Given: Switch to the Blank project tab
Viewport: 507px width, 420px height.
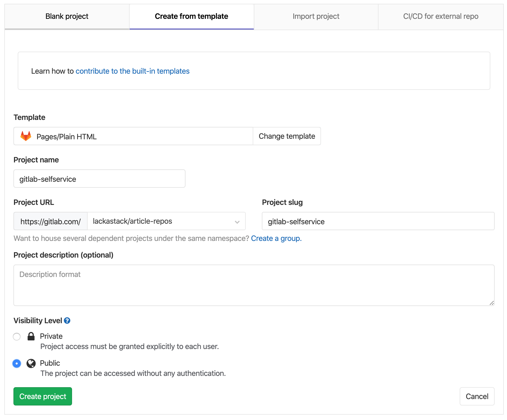Looking at the screenshot, I should 67,16.
